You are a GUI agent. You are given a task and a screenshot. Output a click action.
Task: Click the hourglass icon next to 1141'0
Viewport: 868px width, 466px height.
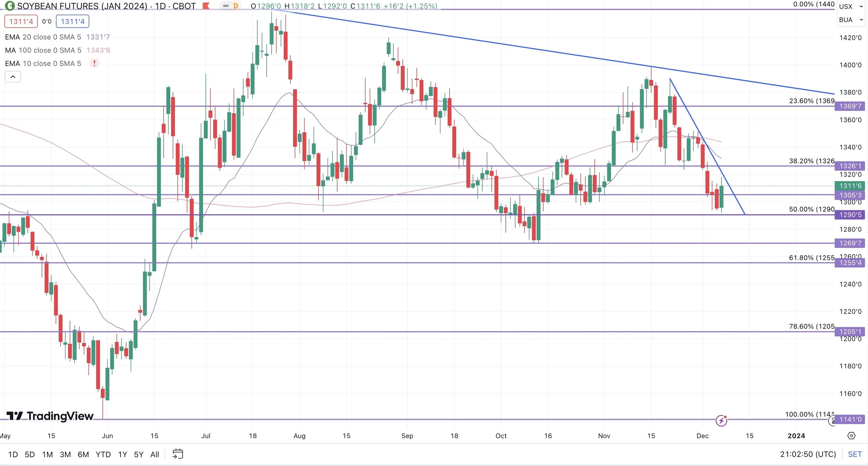coord(832,421)
